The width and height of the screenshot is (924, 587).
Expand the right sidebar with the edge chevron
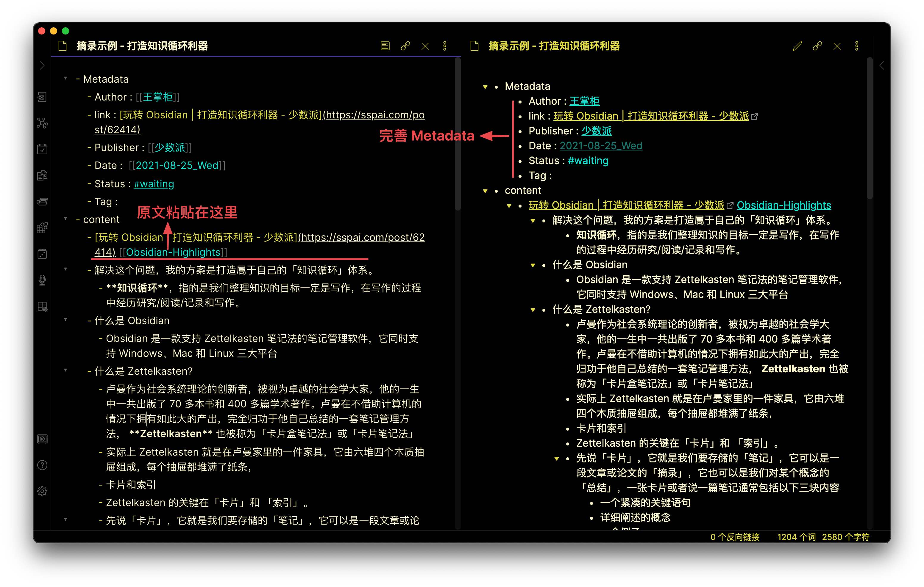[881, 65]
